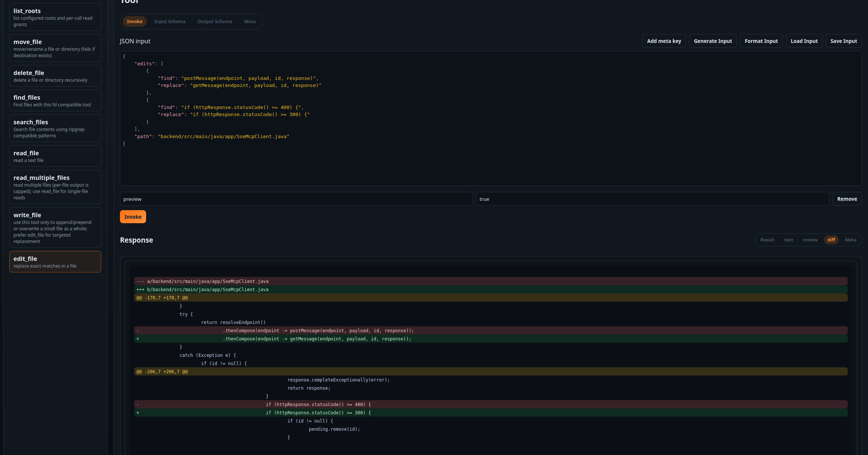This screenshot has width=868, height=455.
Task: Switch to the Input Schema tab
Action: (x=170, y=21)
